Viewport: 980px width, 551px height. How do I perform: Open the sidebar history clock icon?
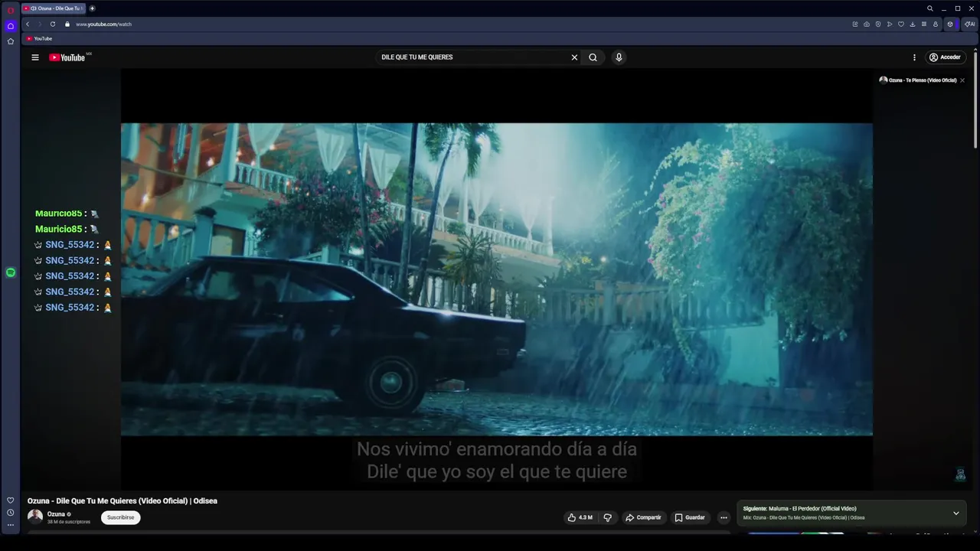point(11,513)
